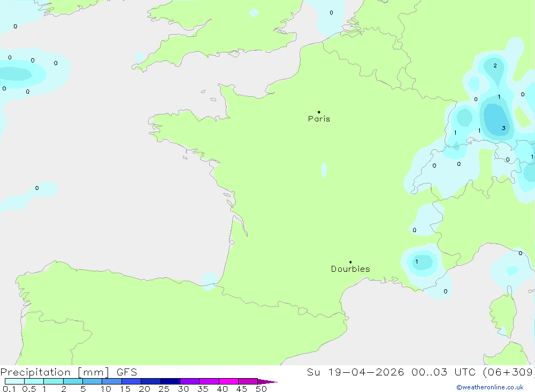Click the '10' legend scale label
The height and width of the screenshot is (392, 535).
pyautogui.click(x=106, y=389)
